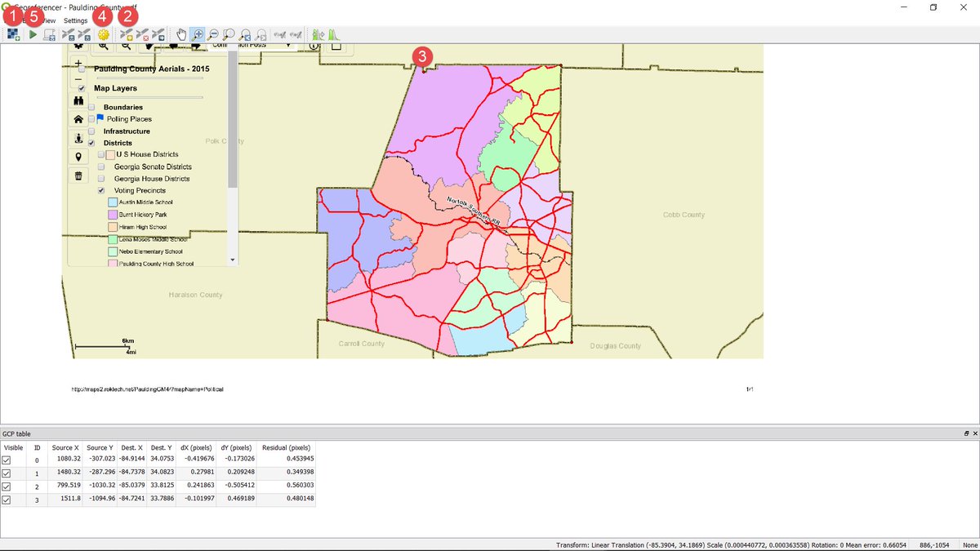Select the Add Point tool
The height and width of the screenshot is (551, 980).
(x=127, y=34)
